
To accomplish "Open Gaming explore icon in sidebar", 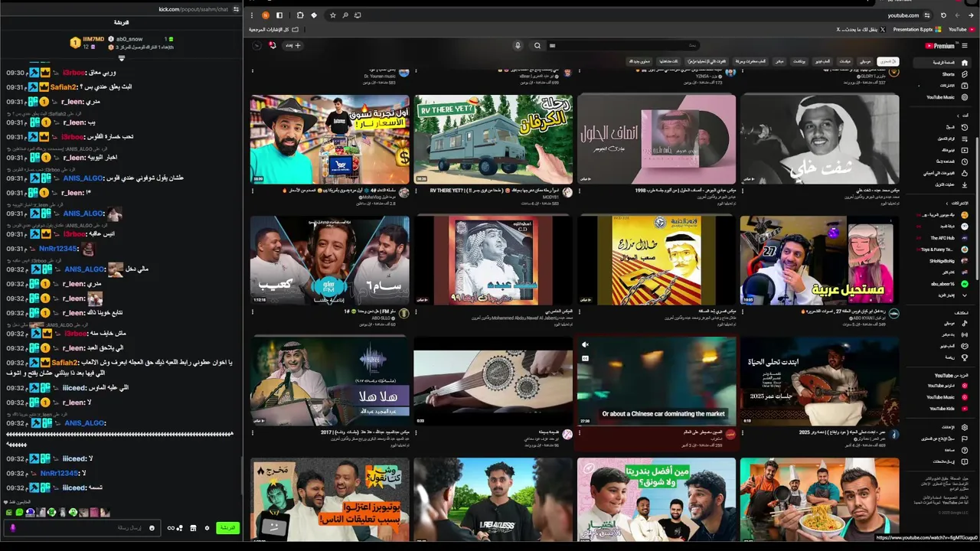I will (x=965, y=347).
